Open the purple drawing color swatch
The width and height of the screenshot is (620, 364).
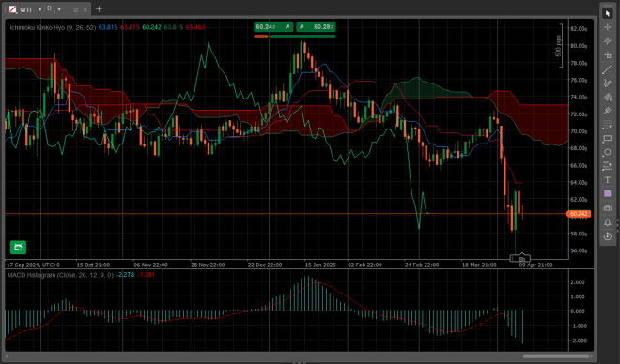tap(608, 194)
